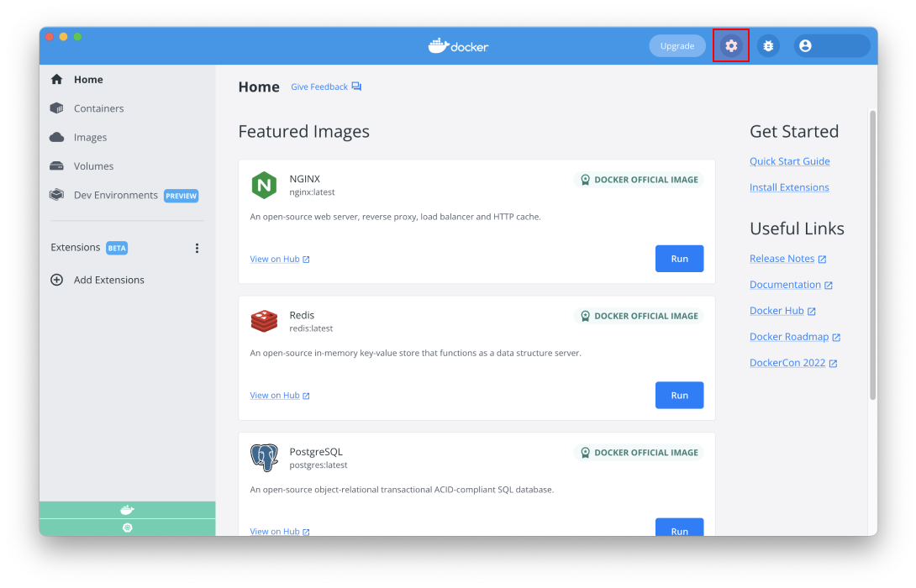916x588 pixels.
Task: Open the user account menu button
Action: 832,45
